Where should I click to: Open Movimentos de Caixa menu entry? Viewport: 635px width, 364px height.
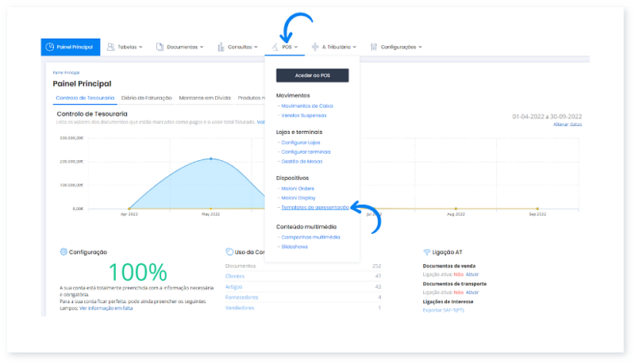311,105
